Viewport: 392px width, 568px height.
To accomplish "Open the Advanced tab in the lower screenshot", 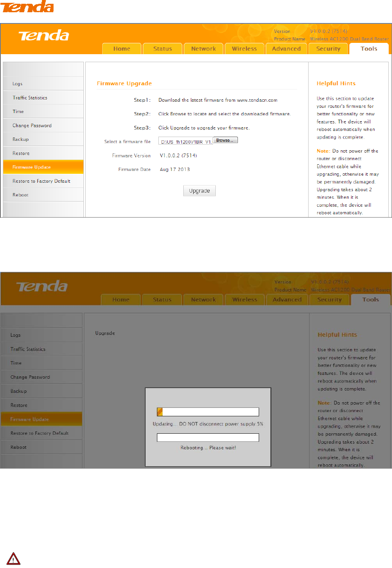I will click(x=287, y=300).
